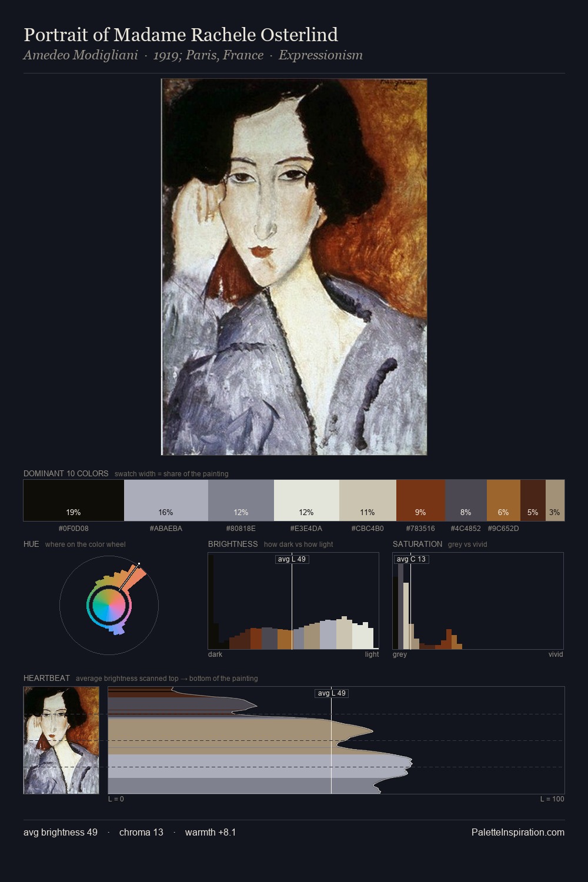This screenshot has width=588, height=882.
Task: Select the 9% rust brown swatch
Action: (x=420, y=500)
